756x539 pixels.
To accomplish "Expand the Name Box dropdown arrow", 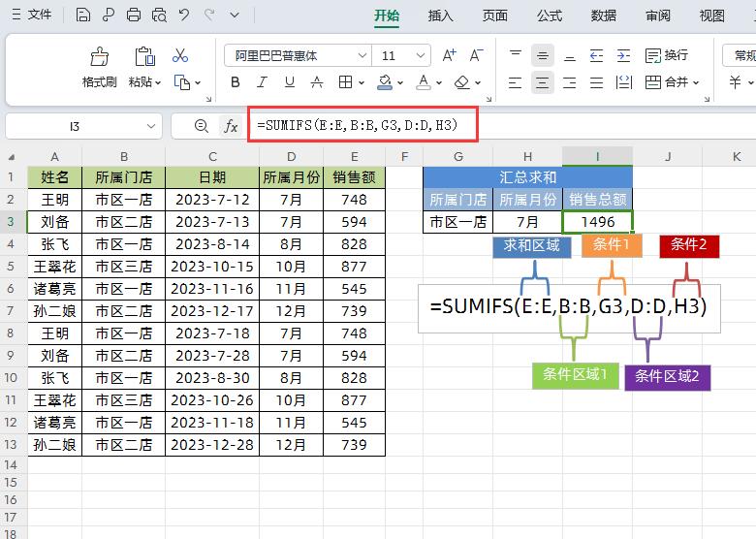I will [x=151, y=126].
